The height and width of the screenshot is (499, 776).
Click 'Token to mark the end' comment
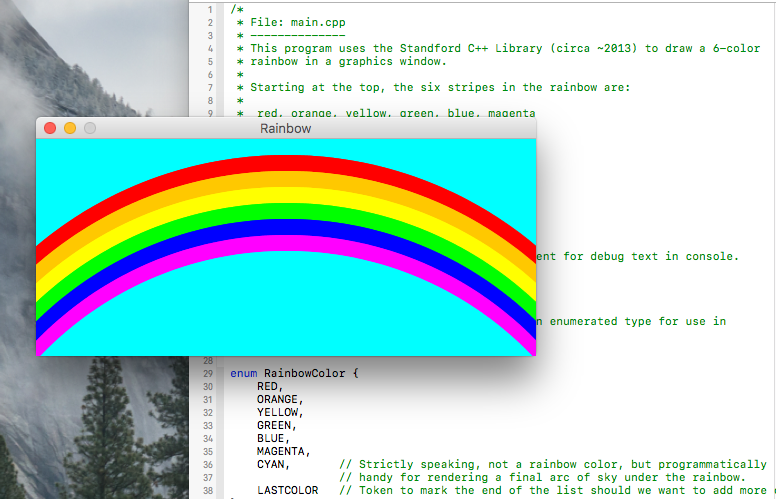pyautogui.click(x=553, y=490)
